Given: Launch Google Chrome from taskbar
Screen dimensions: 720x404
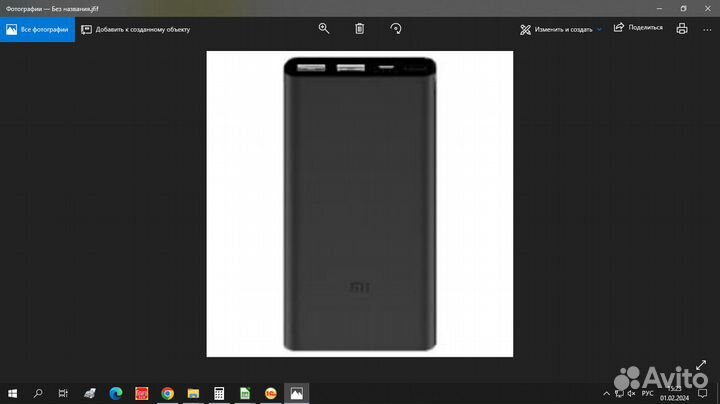Looking at the screenshot, I should click(x=167, y=393).
